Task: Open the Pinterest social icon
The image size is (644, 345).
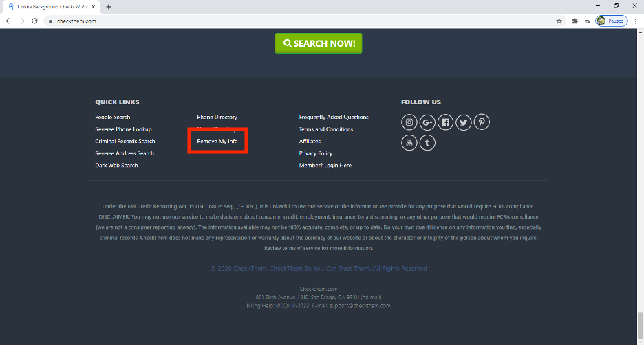Action: click(482, 122)
